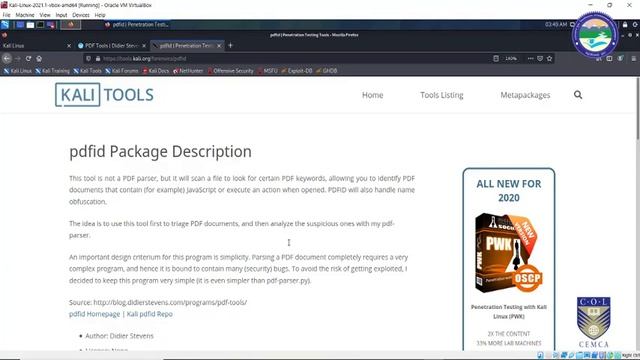Go back using Firefox back arrow

click(x=7, y=58)
